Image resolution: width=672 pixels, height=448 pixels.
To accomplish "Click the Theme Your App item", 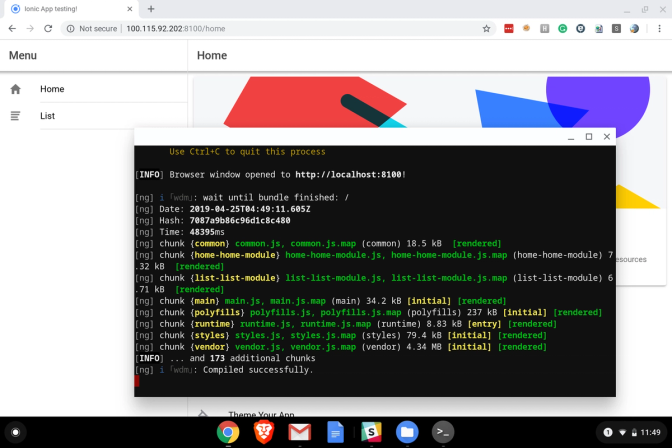I will pyautogui.click(x=261, y=414).
